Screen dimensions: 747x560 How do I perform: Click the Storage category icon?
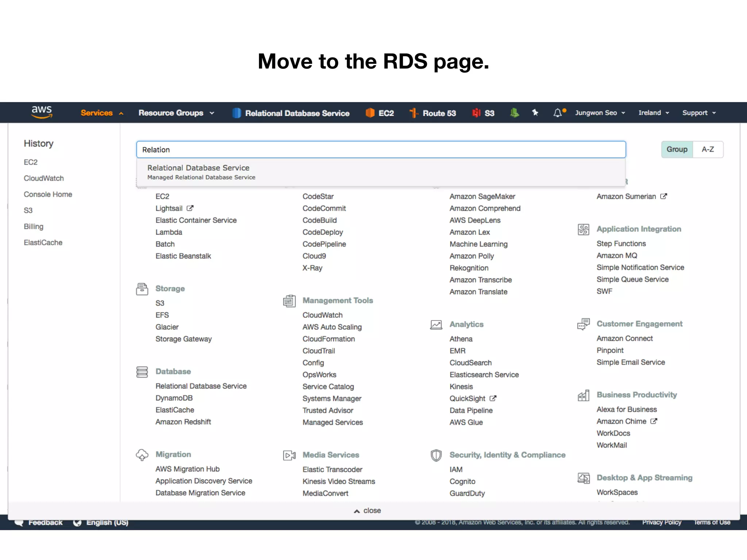(142, 289)
